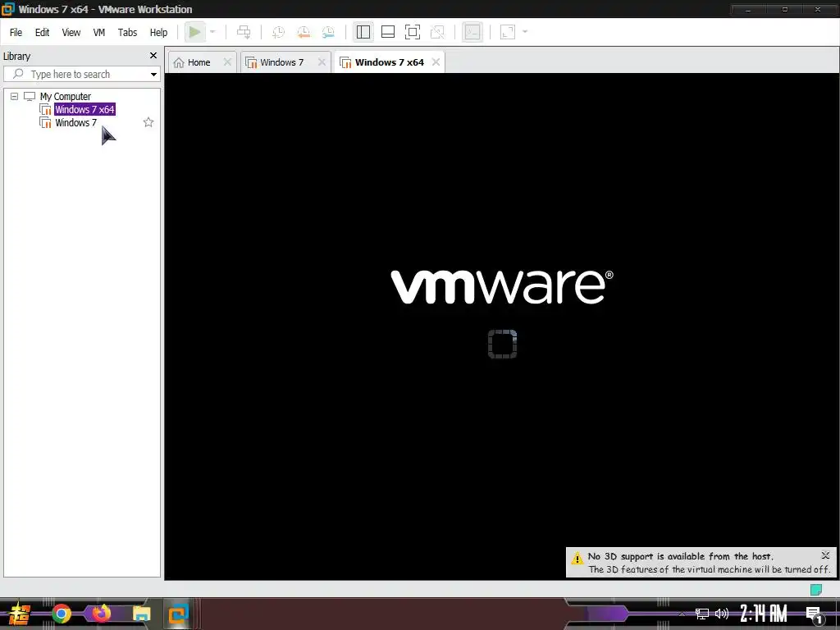Click the green Power On play button
Screen dimensions: 840x630
tap(195, 32)
